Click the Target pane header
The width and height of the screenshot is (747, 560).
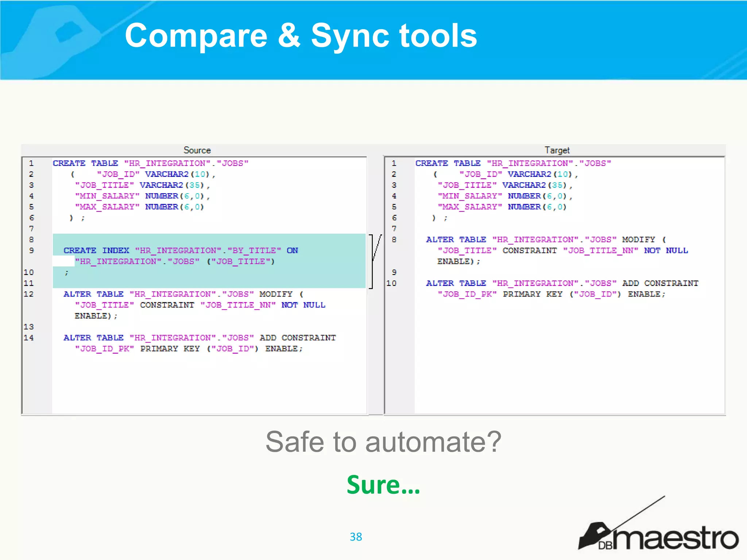[x=557, y=150]
